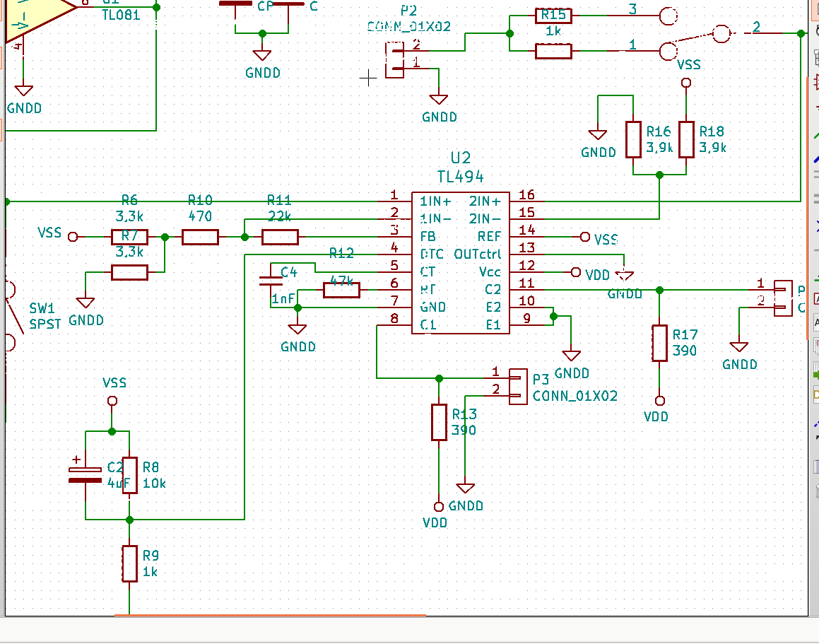Screen dimensions: 819x644
Task: Select the C2 polarized capacitor symbol
Action: pyautogui.click(x=85, y=474)
